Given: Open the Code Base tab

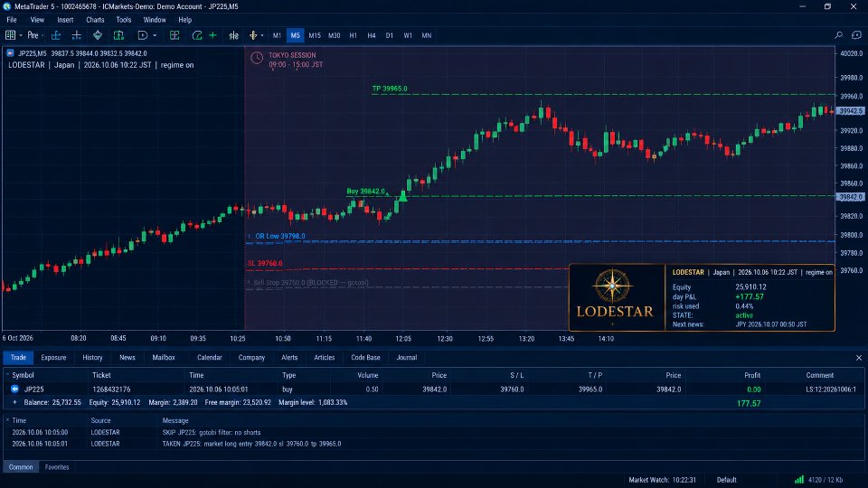Looking at the screenshot, I should [365, 358].
